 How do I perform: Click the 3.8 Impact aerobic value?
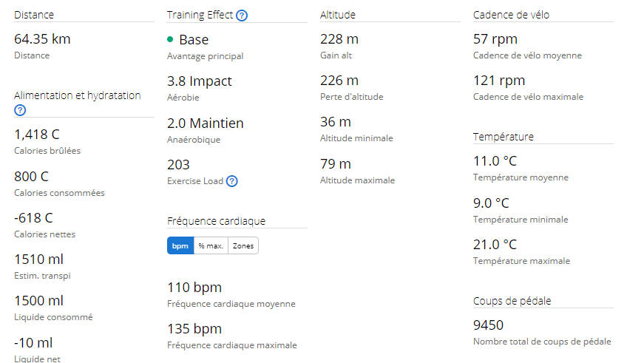coord(200,81)
